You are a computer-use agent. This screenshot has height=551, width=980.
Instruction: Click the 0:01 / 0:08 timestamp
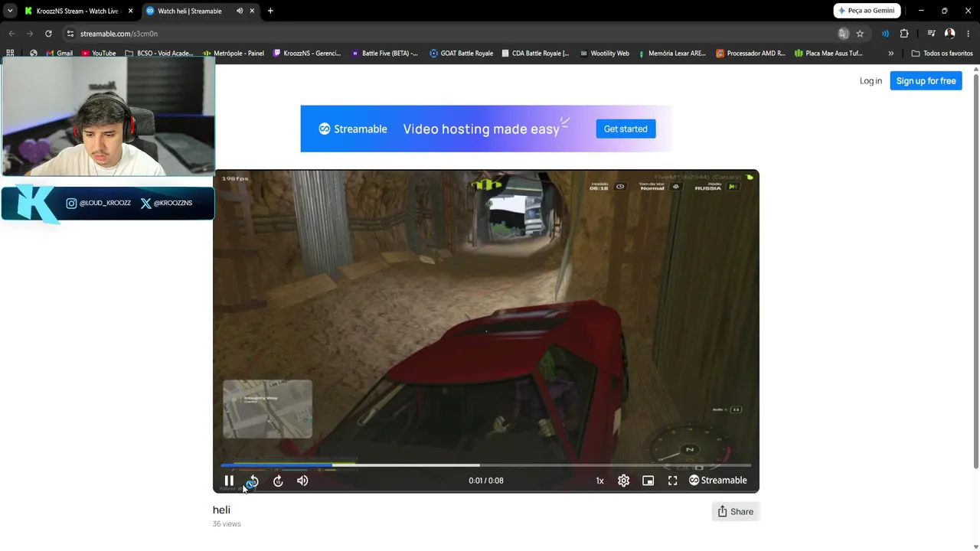[x=486, y=481]
